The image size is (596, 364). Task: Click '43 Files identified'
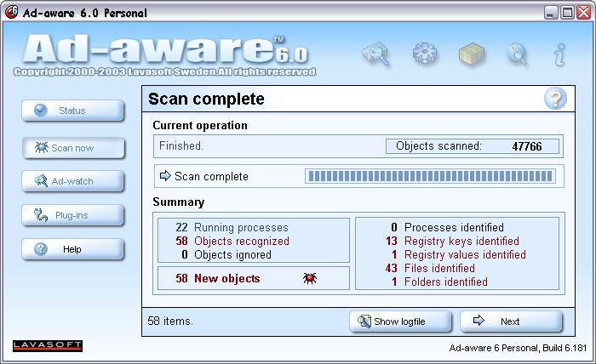pos(430,268)
